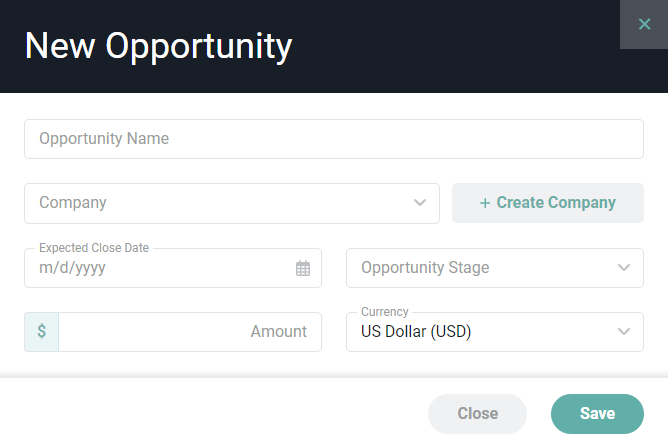668x448 pixels.
Task: Select the US Dollar (USD) currency value
Action: [416, 332]
